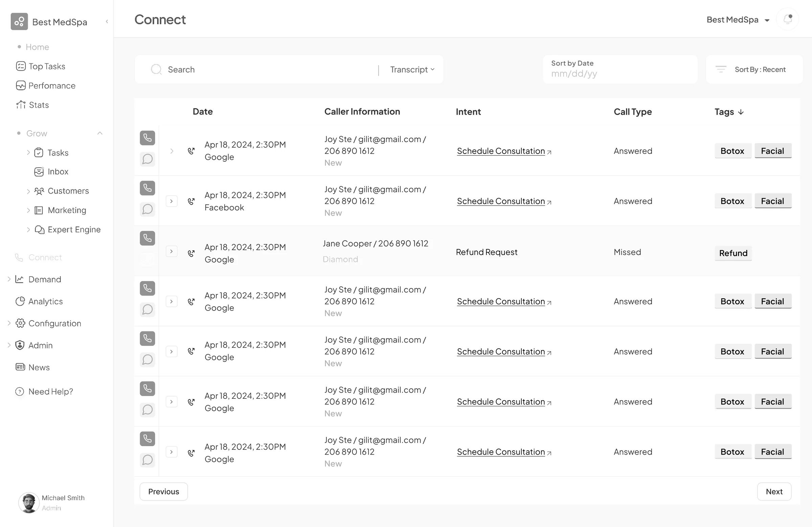This screenshot has height=527, width=812.
Task: Click the Inbox icon in sidebar
Action: (39, 171)
